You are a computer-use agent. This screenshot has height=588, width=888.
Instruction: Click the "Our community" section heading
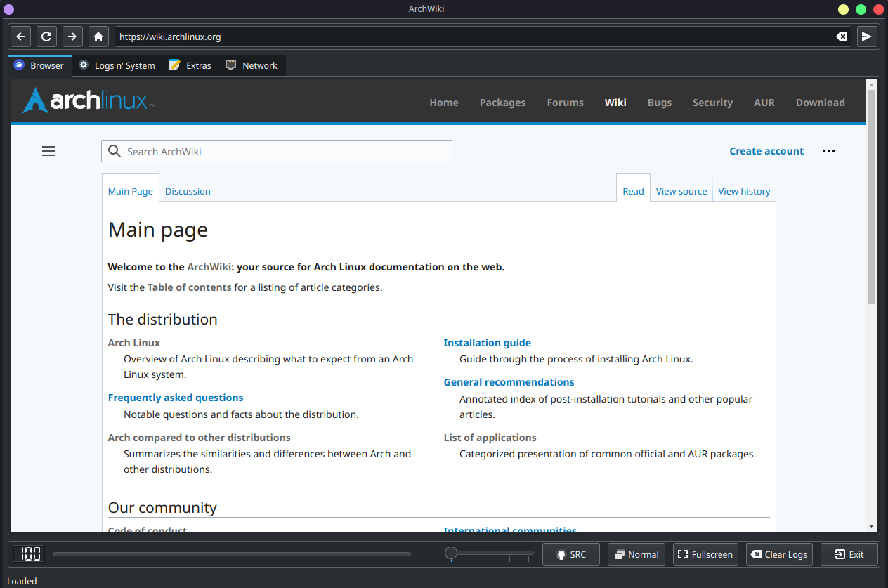(162, 507)
